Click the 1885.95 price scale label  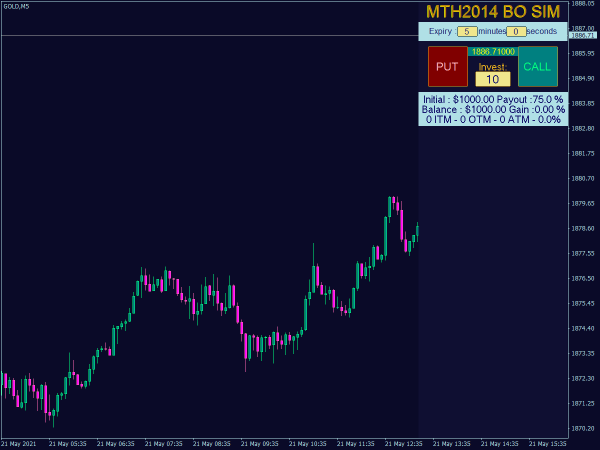point(583,53)
